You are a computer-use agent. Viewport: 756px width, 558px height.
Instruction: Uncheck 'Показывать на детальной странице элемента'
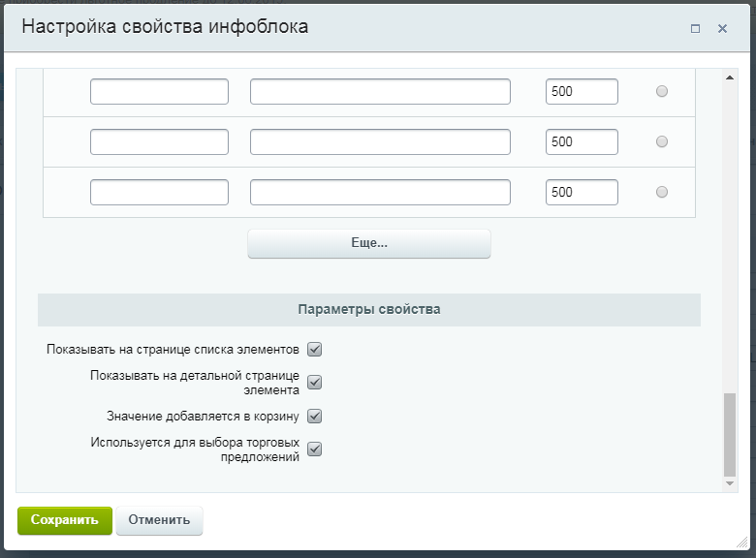coord(315,383)
